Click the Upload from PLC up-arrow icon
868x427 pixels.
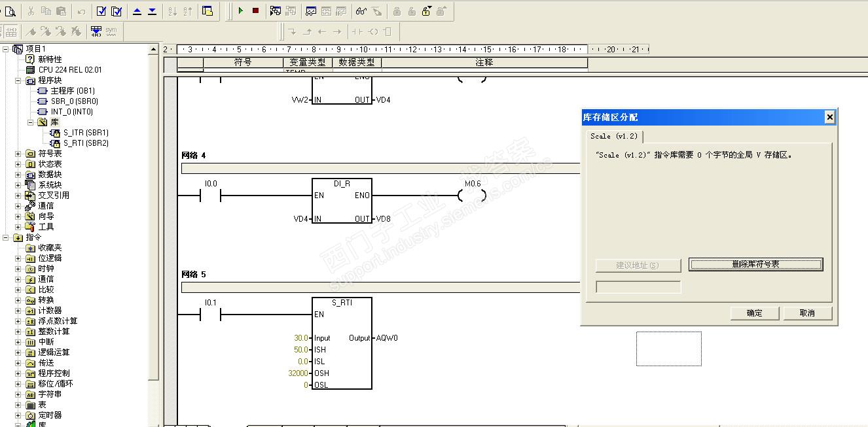pyautogui.click(x=137, y=11)
